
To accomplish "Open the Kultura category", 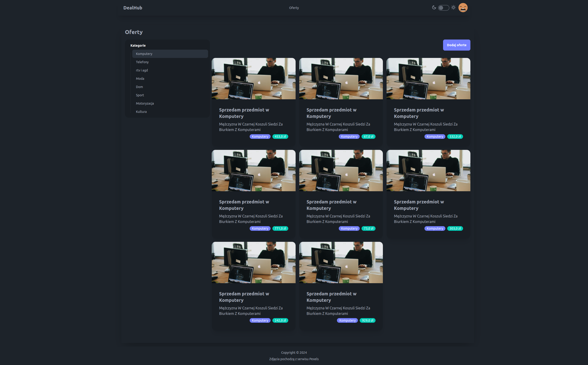I will (141, 111).
